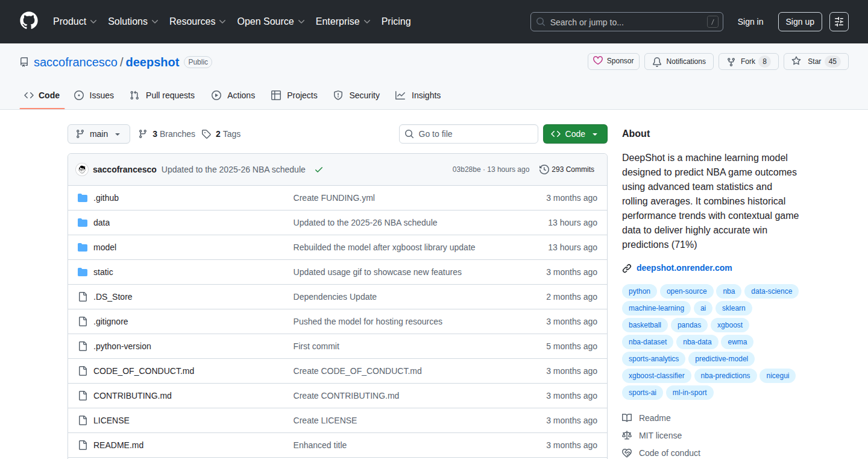Click the Readme book icon
The width and height of the screenshot is (868, 459).
point(627,418)
